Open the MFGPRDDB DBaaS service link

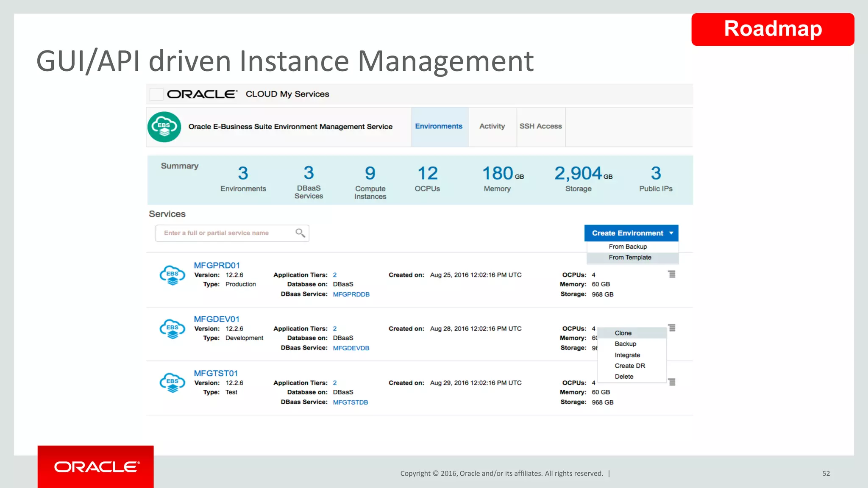click(x=351, y=294)
